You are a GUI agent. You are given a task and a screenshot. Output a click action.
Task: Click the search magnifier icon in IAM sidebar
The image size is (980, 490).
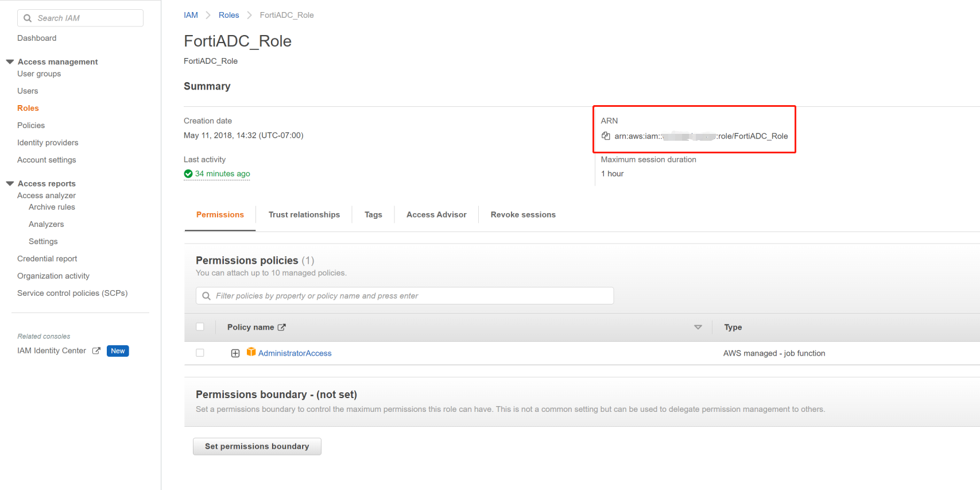(x=28, y=18)
